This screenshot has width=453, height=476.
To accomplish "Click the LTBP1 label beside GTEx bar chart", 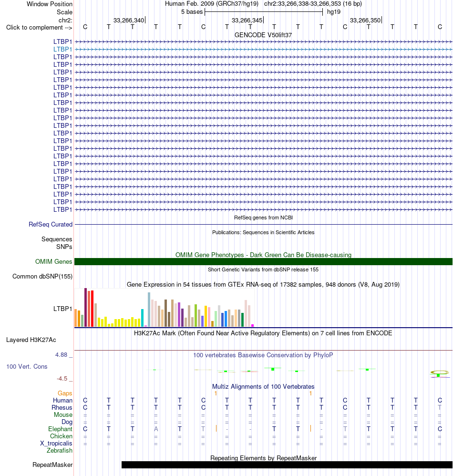I will [x=63, y=309].
